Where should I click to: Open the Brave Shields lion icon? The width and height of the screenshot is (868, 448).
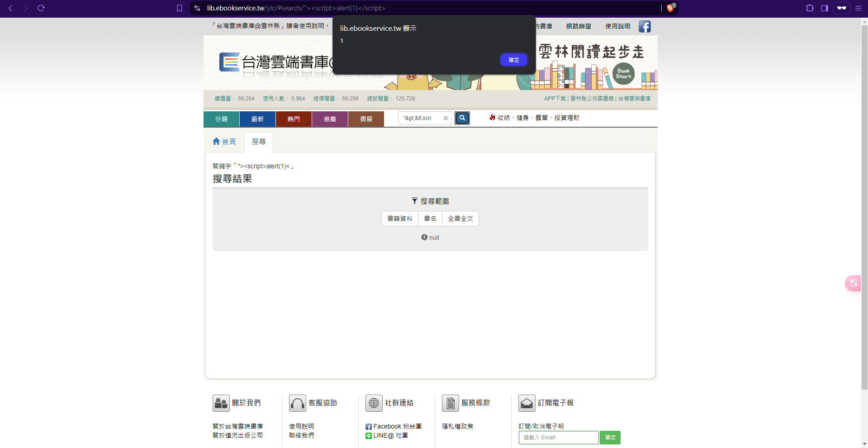[x=671, y=8]
